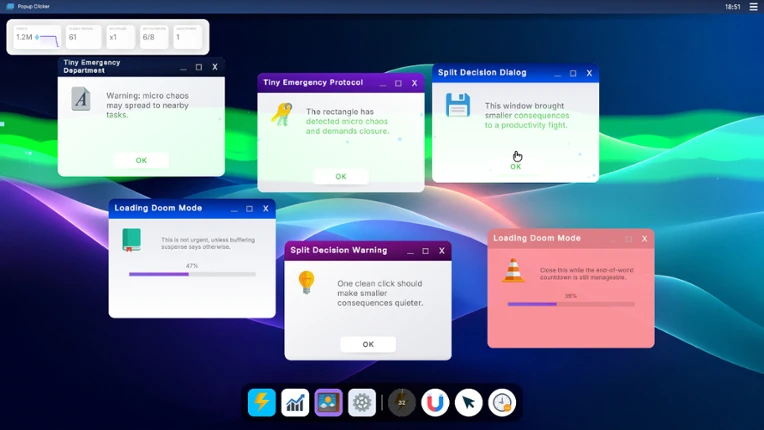Image resolution: width=764 pixels, height=430 pixels.
Task: Close the red Loading Doom Mode popup
Action: click(645, 239)
